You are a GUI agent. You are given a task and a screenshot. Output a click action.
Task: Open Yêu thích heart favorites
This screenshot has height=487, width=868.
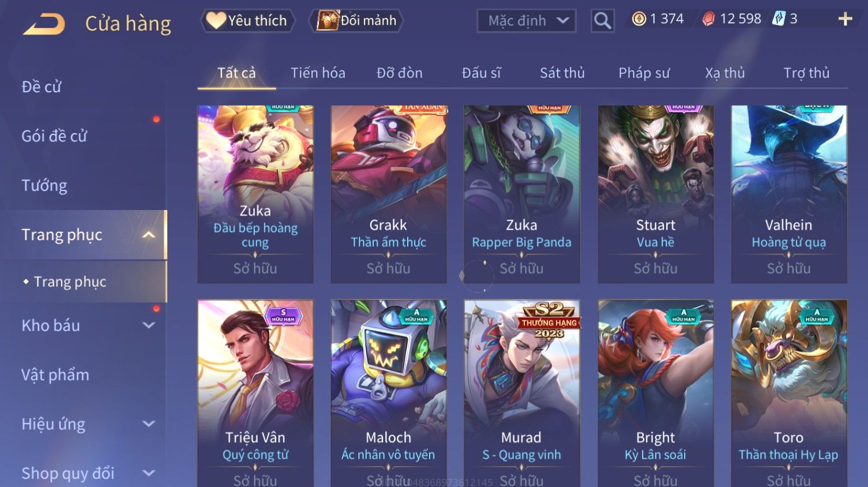point(247,21)
